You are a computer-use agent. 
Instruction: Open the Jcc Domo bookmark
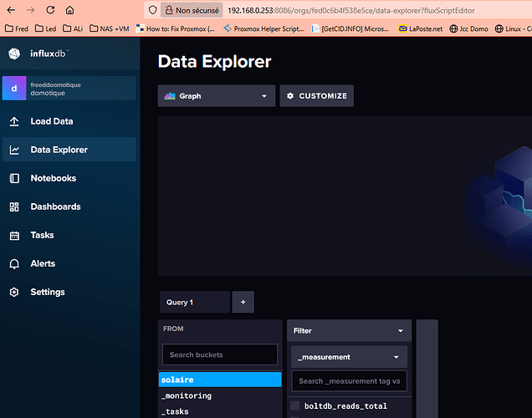[468, 28]
